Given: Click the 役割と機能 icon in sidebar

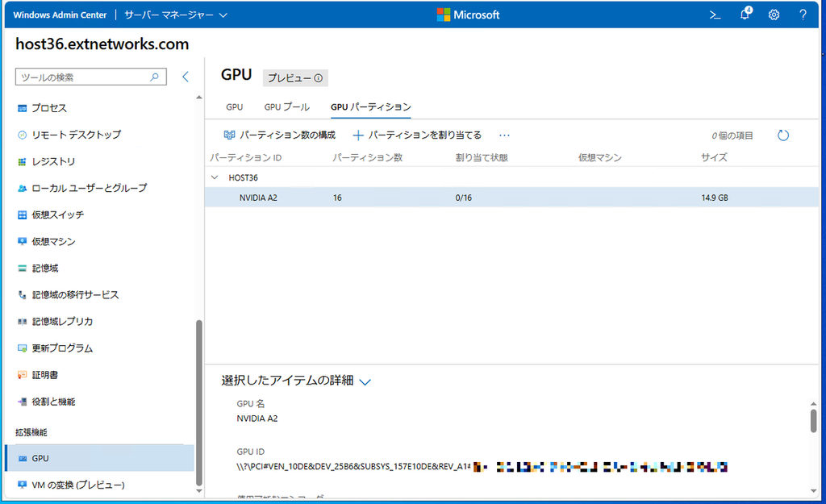Looking at the screenshot, I should coord(22,402).
